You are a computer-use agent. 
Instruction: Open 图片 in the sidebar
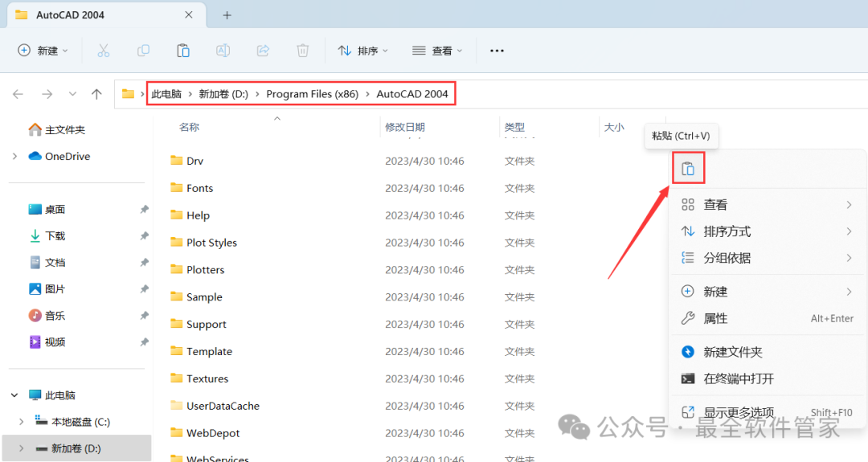[47, 289]
